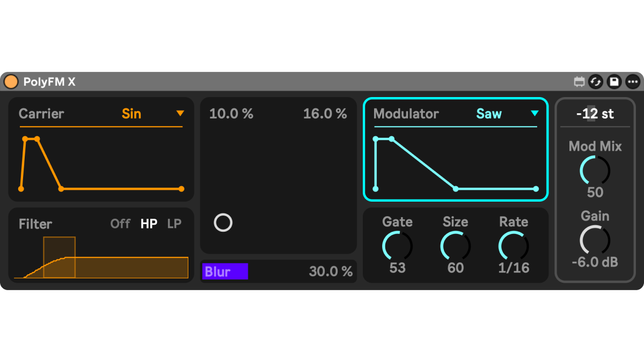Open the Modulator waveform dropdown arrow
The height and width of the screenshot is (362, 644).
click(535, 114)
